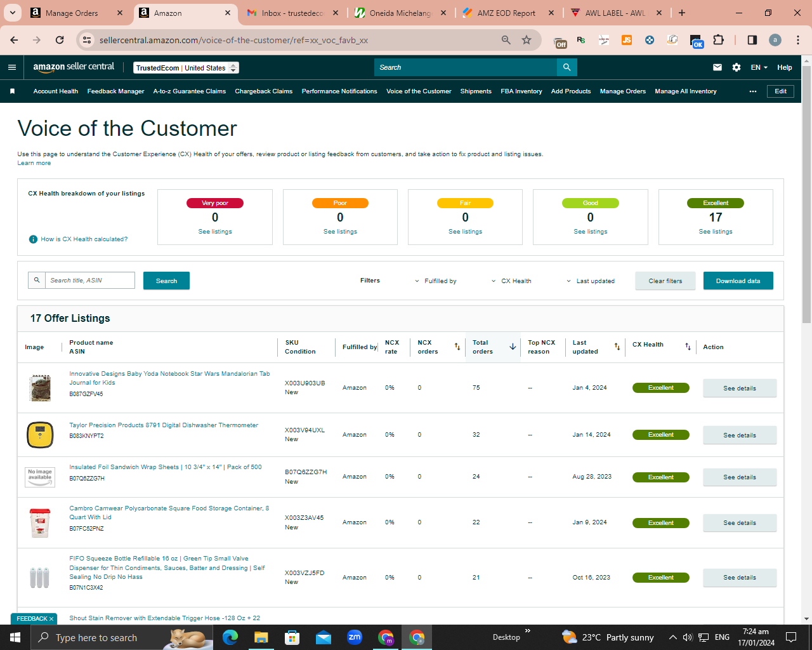Viewport: 812px width, 650px height.
Task: Expand the Last updated filter
Action: (x=591, y=281)
